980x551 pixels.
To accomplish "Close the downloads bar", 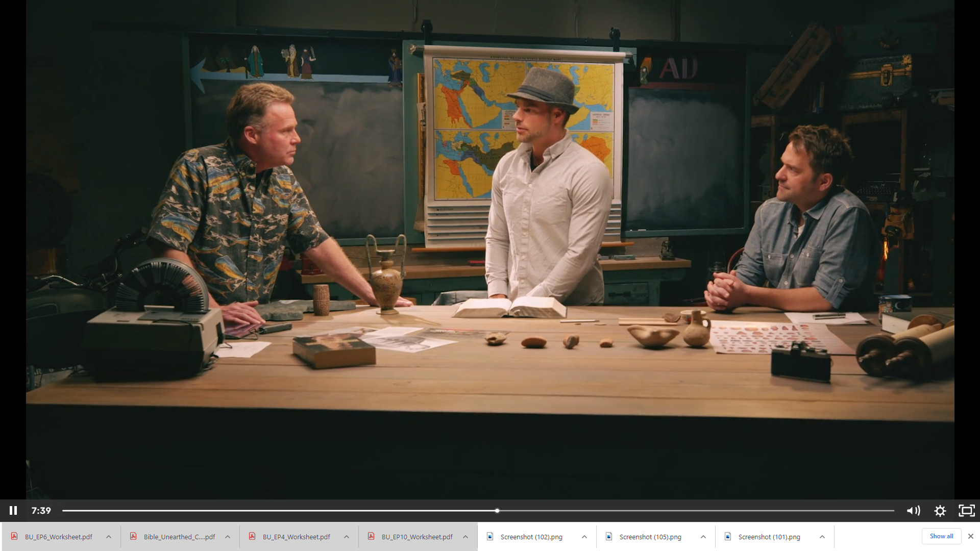I will click(x=971, y=536).
